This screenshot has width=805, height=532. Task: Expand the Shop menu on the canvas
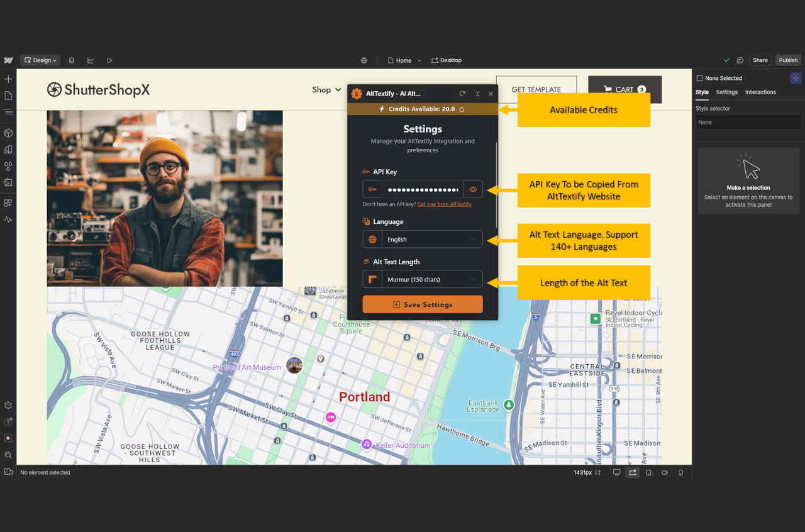[326, 90]
